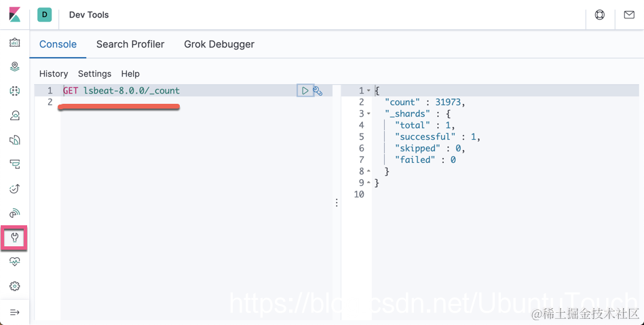Open the console Settings link
The height and width of the screenshot is (325, 644).
click(x=94, y=74)
